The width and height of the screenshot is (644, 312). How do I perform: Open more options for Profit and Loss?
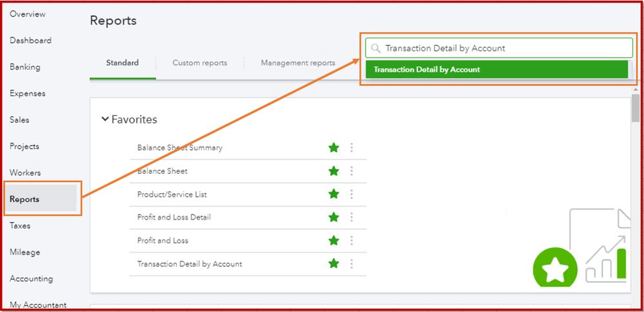(x=351, y=240)
